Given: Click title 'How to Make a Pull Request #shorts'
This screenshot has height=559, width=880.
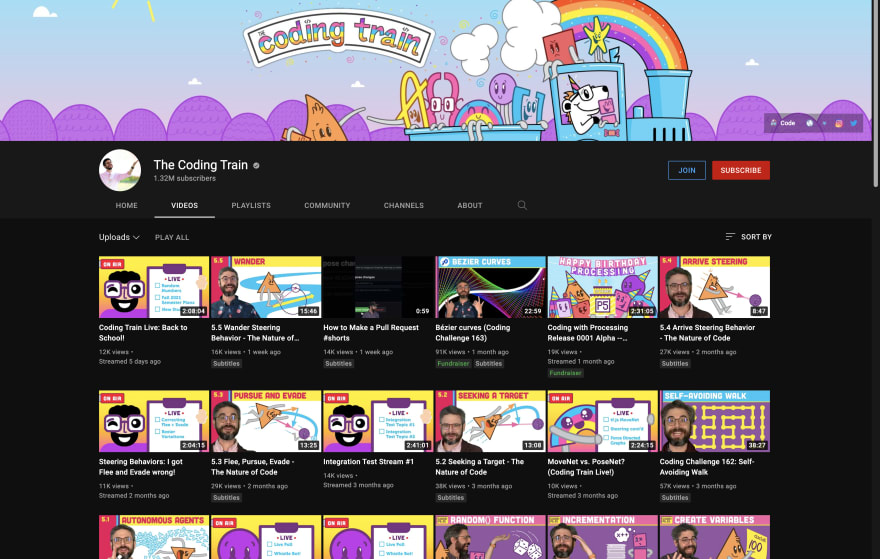Looking at the screenshot, I should pyautogui.click(x=371, y=333).
